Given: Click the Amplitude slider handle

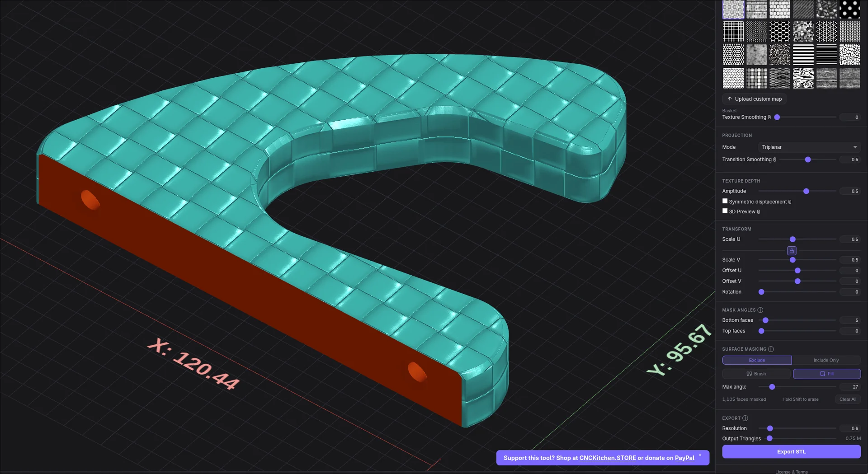Looking at the screenshot, I should 806,192.
